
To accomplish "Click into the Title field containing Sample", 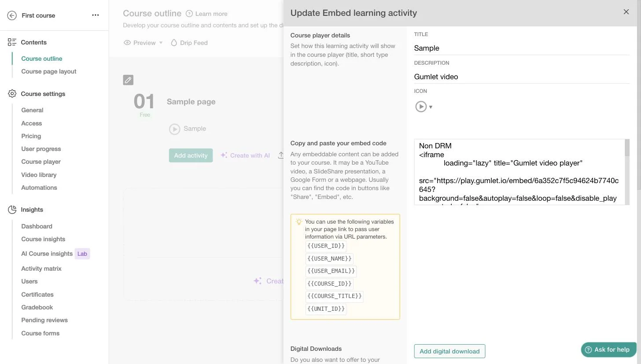I will 522,48.
